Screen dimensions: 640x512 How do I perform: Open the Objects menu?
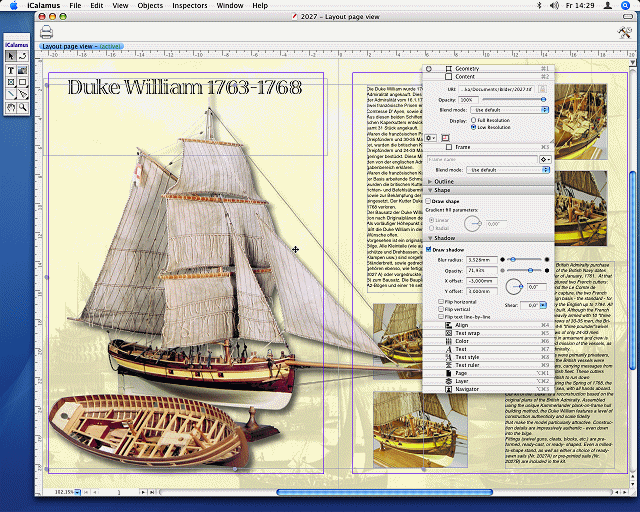pyautogui.click(x=150, y=6)
